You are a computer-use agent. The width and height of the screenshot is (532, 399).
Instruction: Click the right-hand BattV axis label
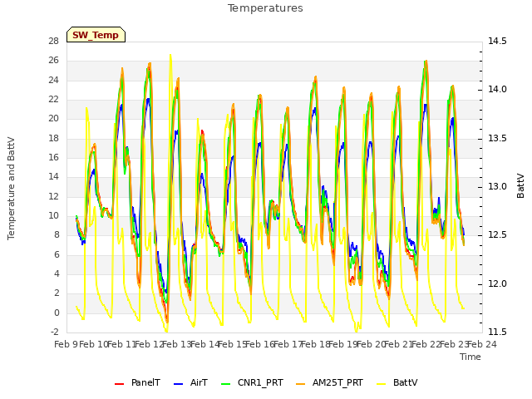520,185
